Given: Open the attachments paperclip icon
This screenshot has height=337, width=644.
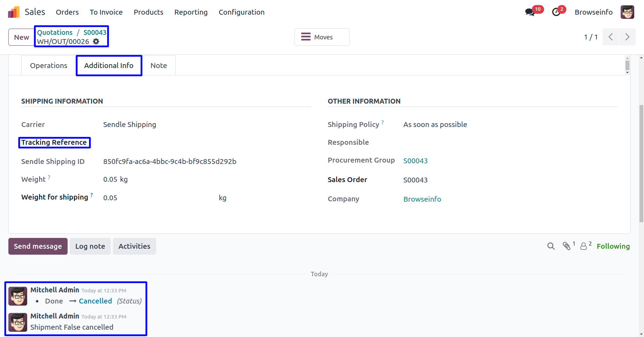Looking at the screenshot, I should tap(567, 246).
